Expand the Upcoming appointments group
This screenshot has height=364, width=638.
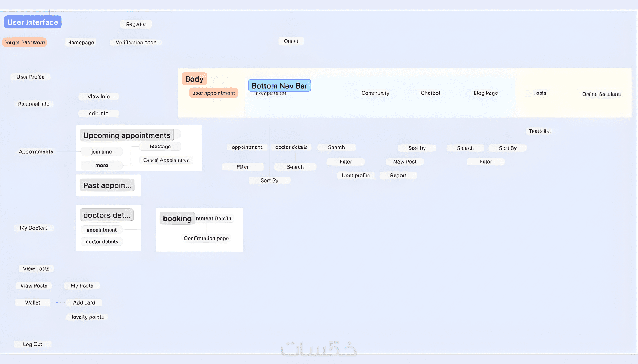127,135
